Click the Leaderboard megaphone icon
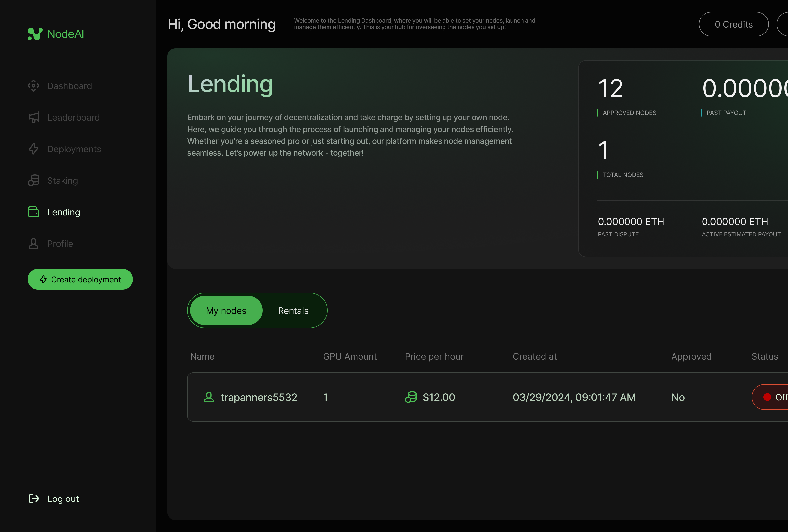The width and height of the screenshot is (788, 532). coord(33,117)
